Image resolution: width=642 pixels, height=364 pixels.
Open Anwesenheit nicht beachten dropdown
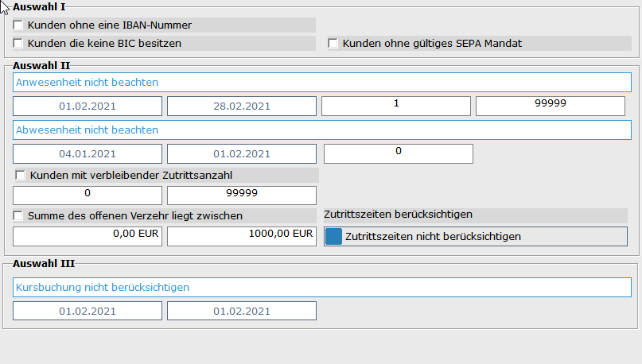[x=322, y=82]
